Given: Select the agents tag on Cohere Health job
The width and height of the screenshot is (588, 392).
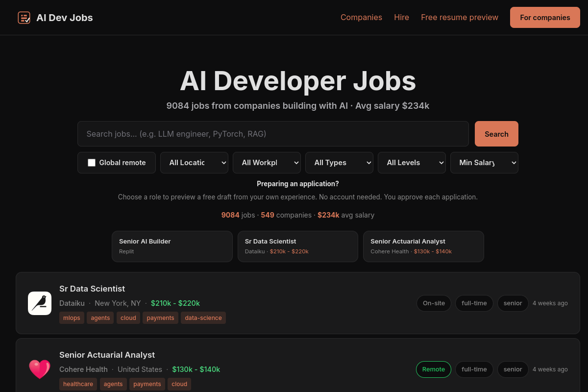Looking at the screenshot, I should [113, 384].
